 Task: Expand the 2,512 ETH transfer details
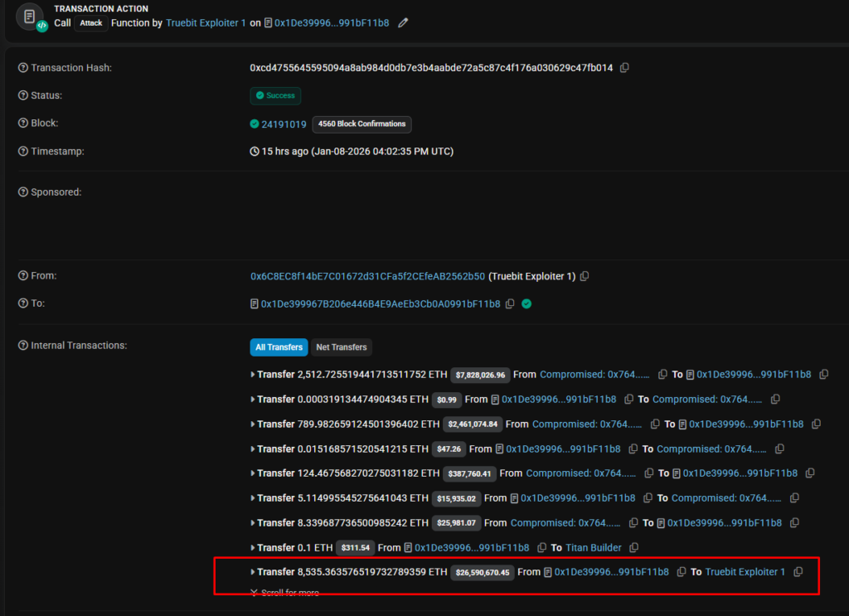[255, 374]
